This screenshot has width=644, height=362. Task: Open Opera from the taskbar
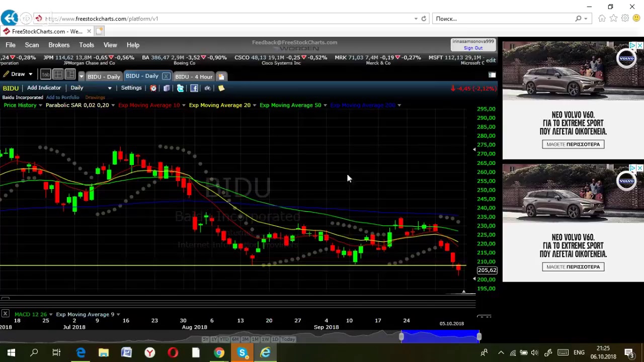coord(173,353)
